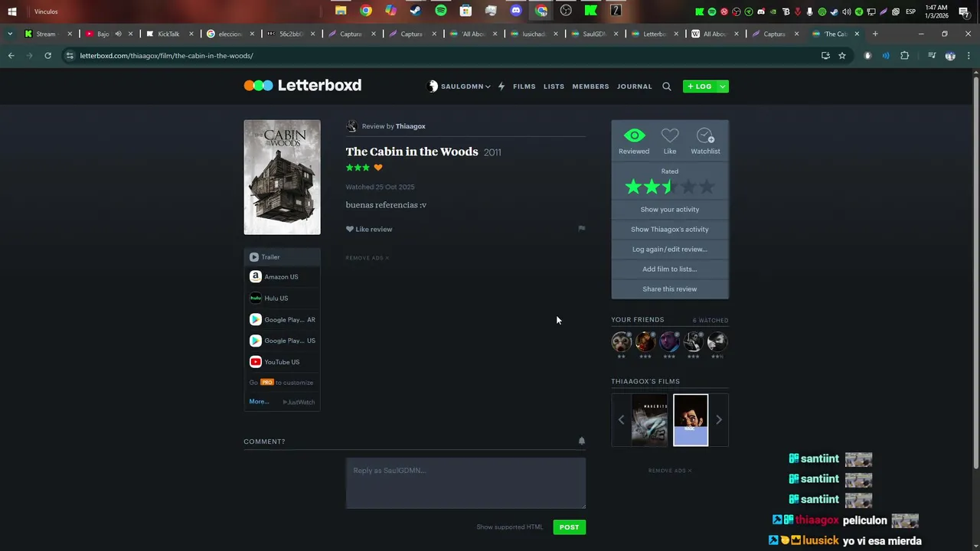The width and height of the screenshot is (980, 551).
Task: Open Google Play AR streaming option
Action: (x=282, y=320)
